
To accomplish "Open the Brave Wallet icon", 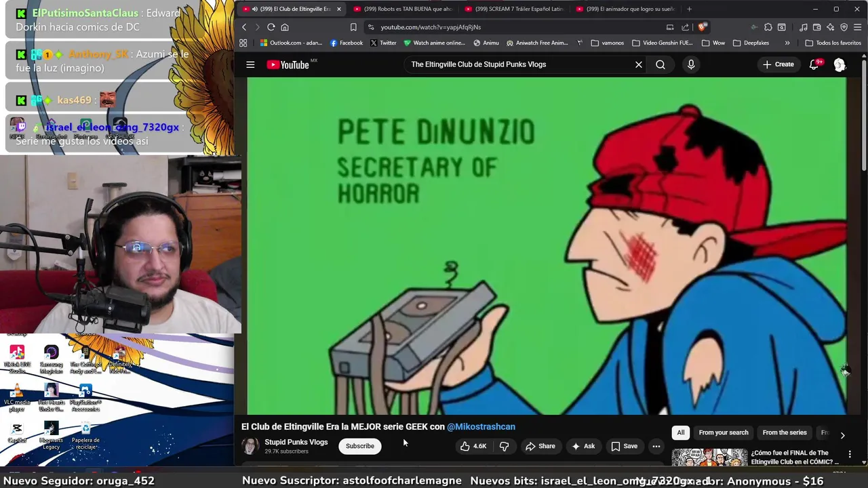I will point(817,27).
